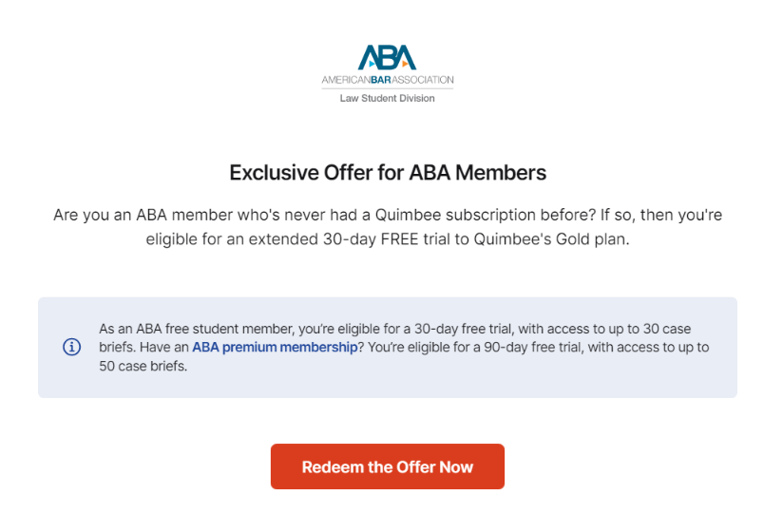Click the Redeem the Offer Now button
The width and height of the screenshot is (783, 532).
388,466
